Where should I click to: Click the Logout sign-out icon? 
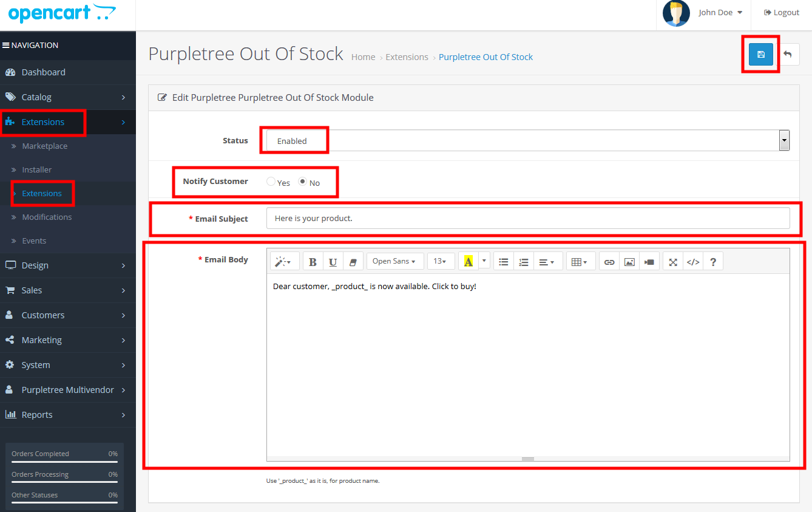(768, 13)
